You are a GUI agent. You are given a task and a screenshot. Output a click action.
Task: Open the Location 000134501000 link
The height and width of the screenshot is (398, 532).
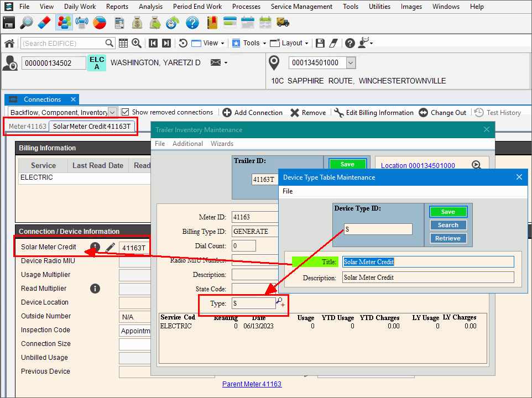(x=418, y=165)
